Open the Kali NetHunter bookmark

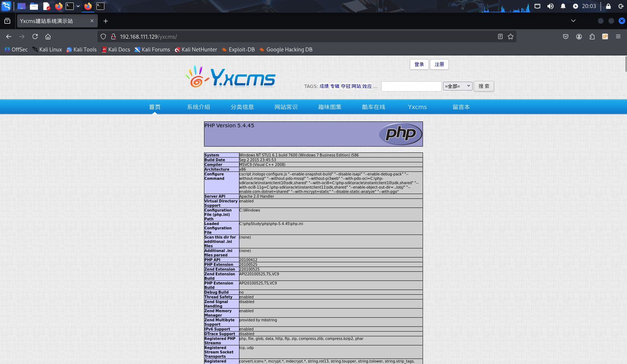[196, 50]
